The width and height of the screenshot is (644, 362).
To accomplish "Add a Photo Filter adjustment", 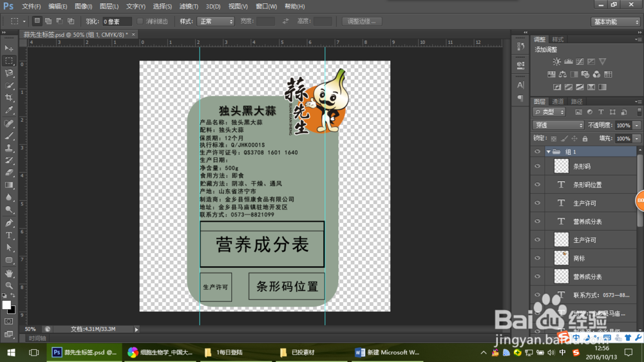I will pos(585,74).
